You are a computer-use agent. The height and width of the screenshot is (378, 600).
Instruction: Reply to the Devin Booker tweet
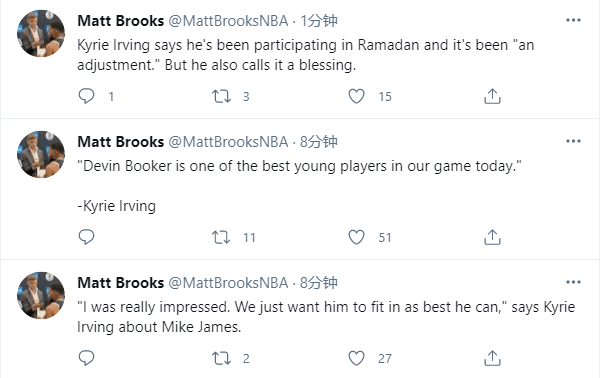pos(86,237)
